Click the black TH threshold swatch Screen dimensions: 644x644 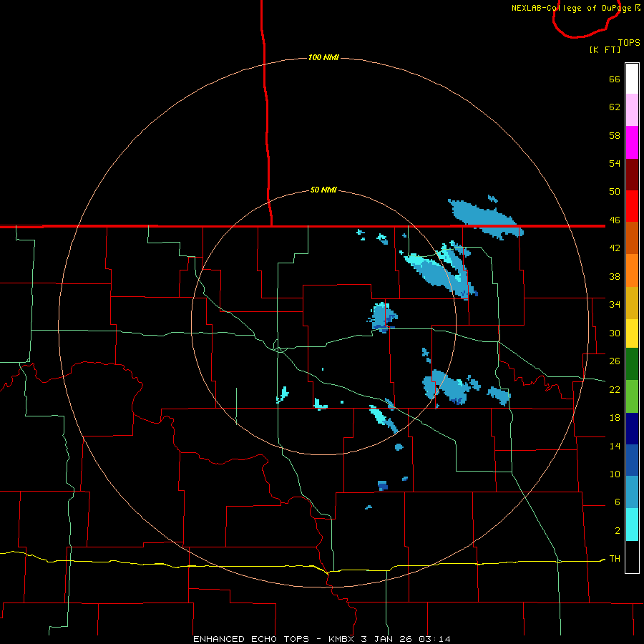(632, 557)
